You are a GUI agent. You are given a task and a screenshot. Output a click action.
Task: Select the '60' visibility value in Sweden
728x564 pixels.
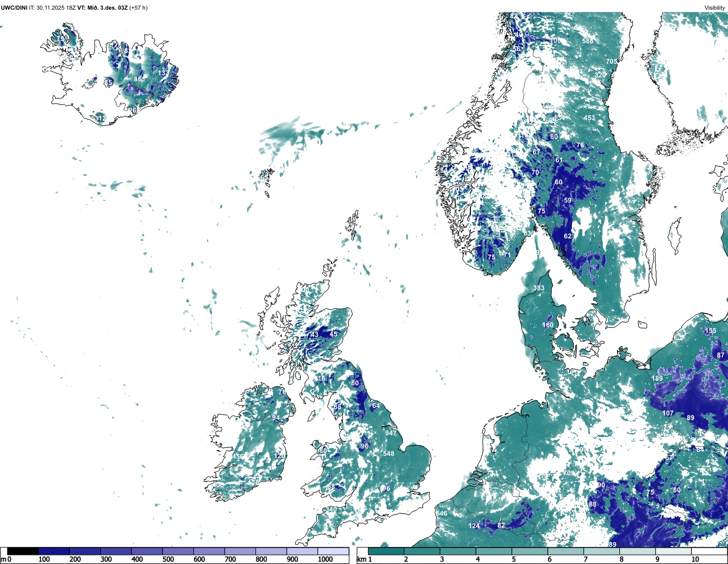(559, 182)
